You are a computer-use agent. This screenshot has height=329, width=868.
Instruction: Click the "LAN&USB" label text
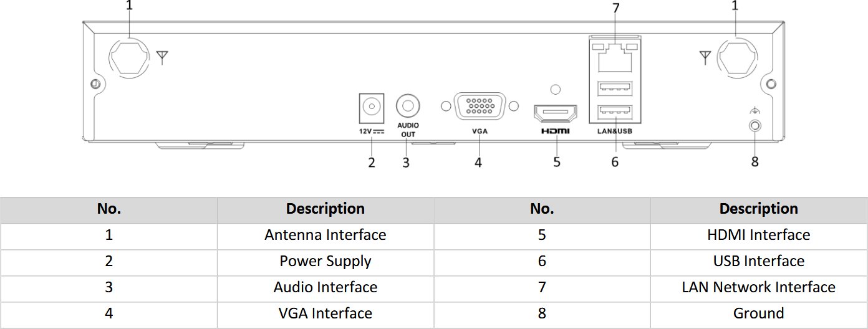click(x=615, y=131)
